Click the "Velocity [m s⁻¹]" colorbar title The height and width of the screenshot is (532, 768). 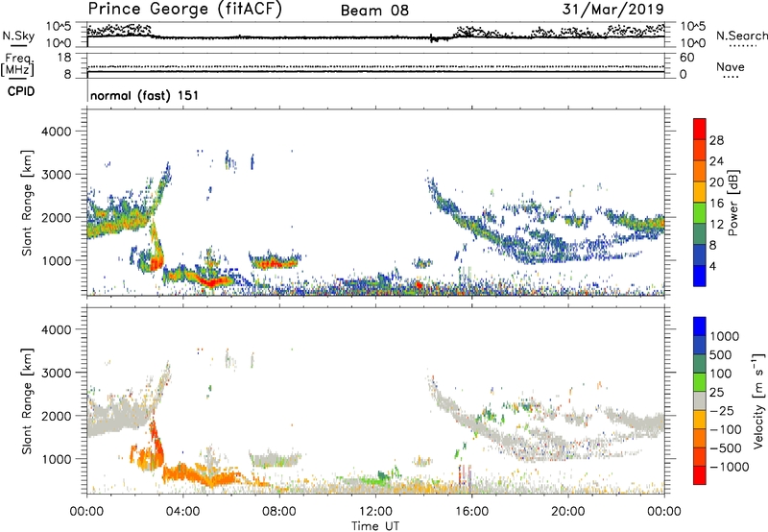pyautogui.click(x=758, y=400)
